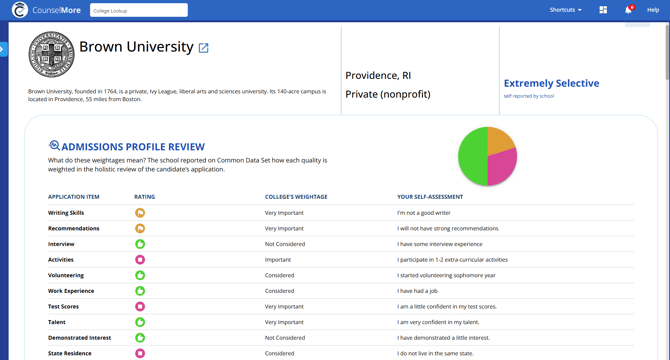Click "I will not have strong recommendations" text
Viewport: 670px width, 360px height.
[447, 228]
